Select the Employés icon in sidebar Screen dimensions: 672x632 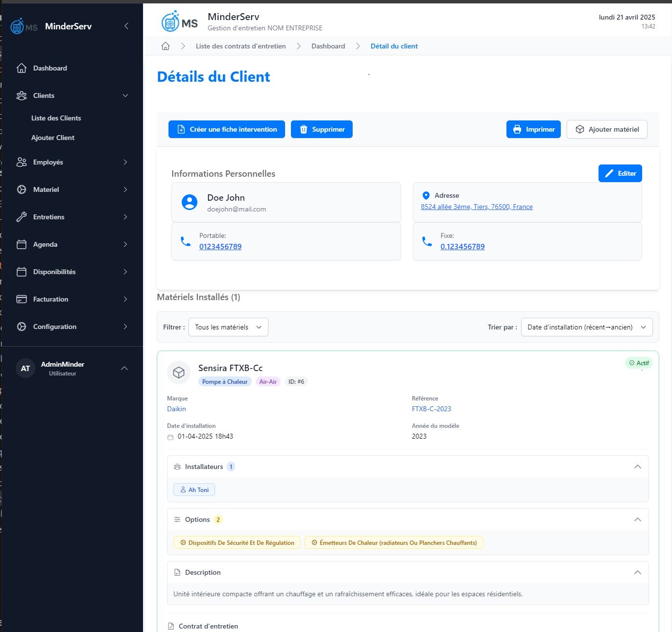[22, 162]
